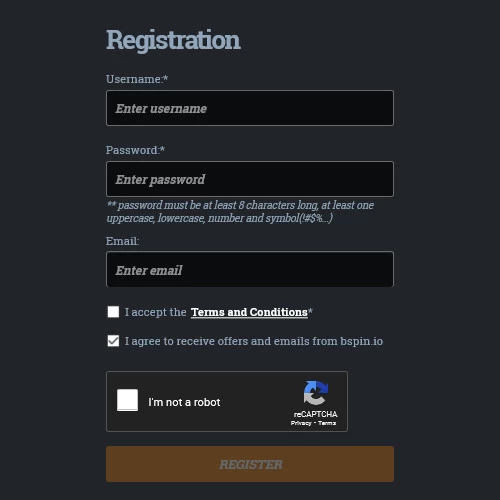Tick the Terms and Conditions acceptance checkbox
Screen dimensions: 500x500
click(113, 312)
